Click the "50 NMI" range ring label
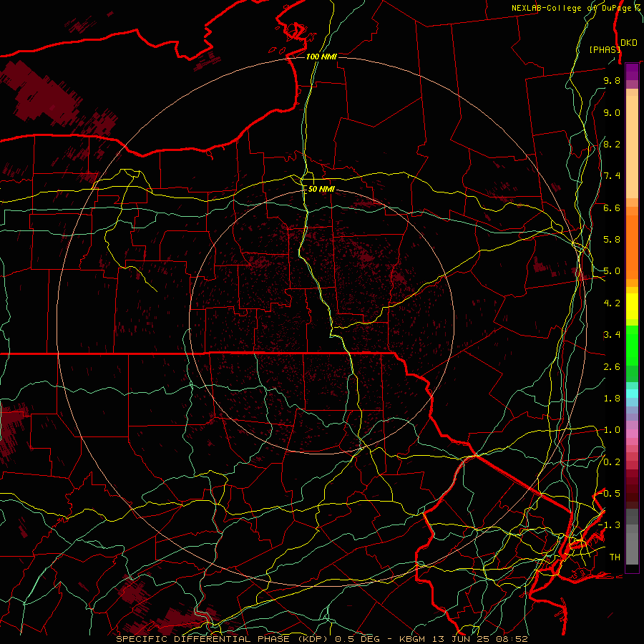The width and height of the screenshot is (644, 644). point(321,190)
